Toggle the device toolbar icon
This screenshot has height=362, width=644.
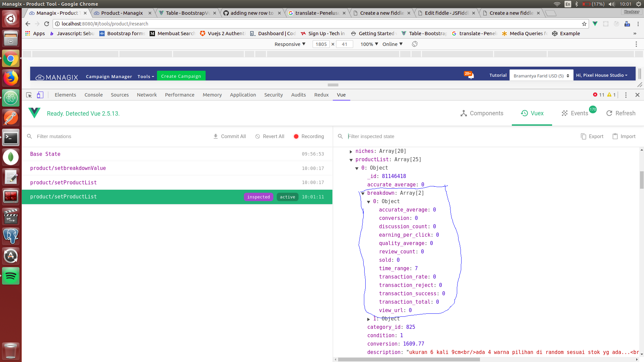[x=40, y=95]
